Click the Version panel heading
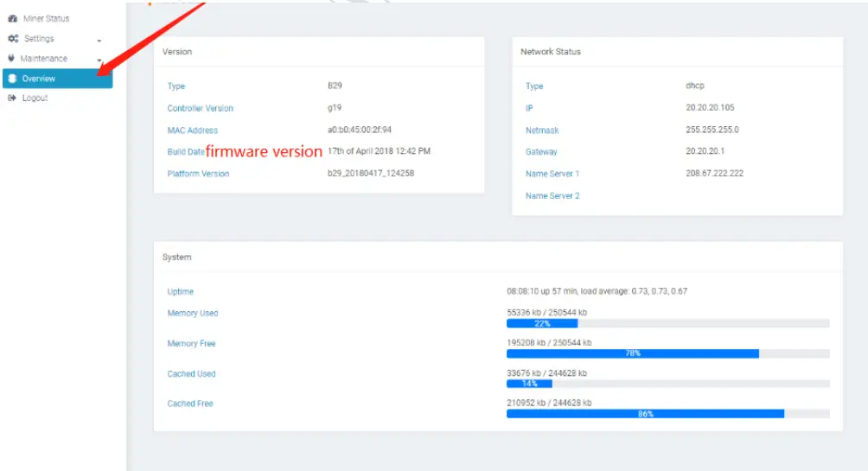Viewport: 868px width, 471px height. tap(177, 52)
